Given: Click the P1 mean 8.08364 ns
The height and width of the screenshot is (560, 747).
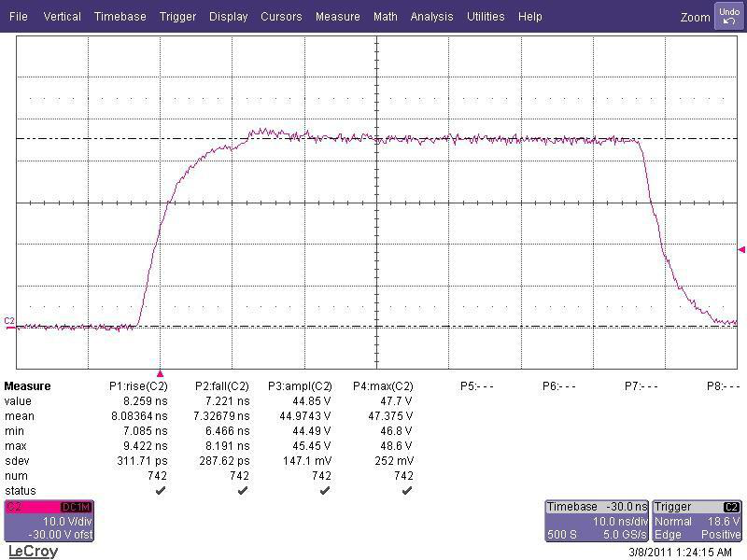Looking at the screenshot, I should pos(139,416).
